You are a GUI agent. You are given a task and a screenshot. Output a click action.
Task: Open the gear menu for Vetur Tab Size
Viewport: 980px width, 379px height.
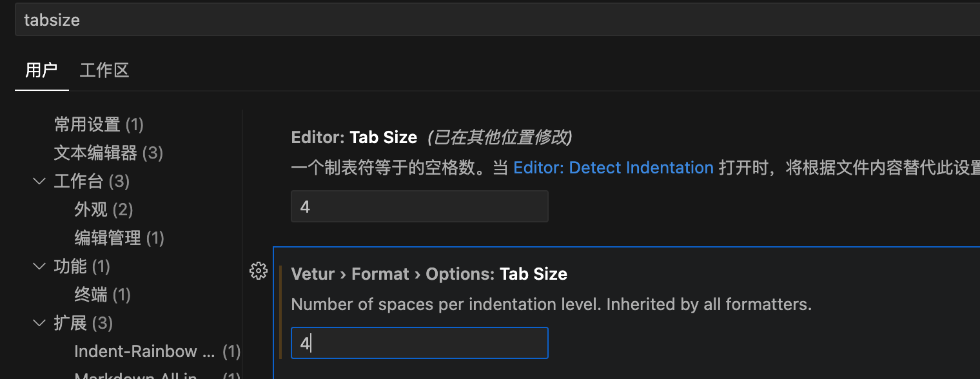[258, 271]
